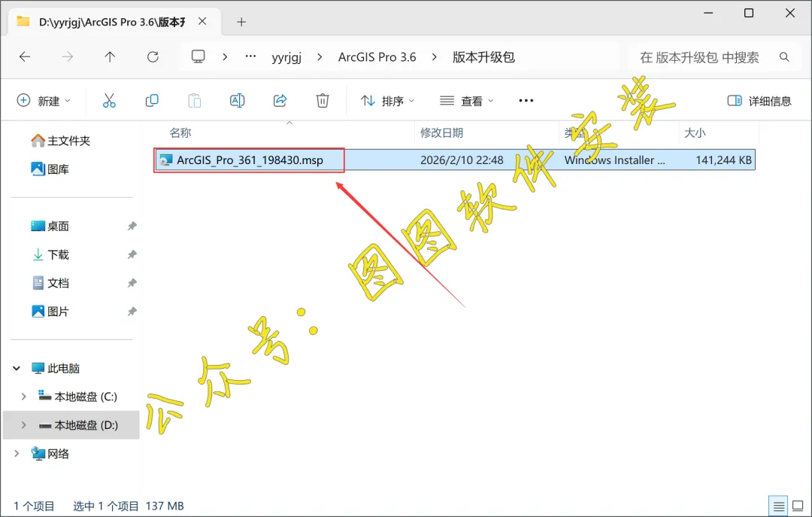This screenshot has width=812, height=517.
Task: Click the 141,244 KB size cell
Action: (x=723, y=160)
